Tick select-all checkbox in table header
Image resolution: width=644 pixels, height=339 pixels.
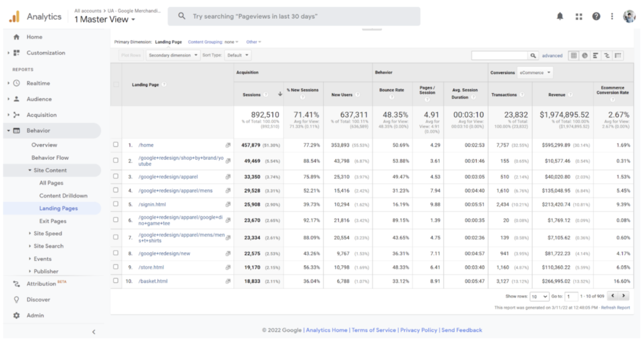[x=116, y=84]
